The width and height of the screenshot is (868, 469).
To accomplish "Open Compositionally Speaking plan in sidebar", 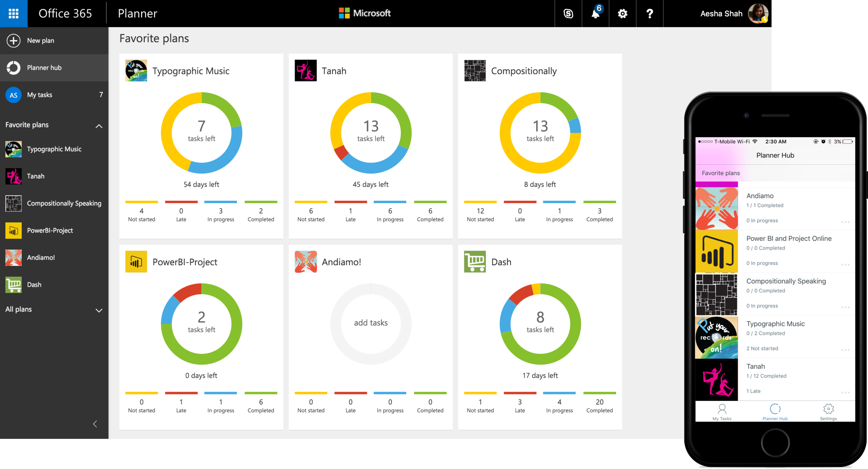I will 64,203.
